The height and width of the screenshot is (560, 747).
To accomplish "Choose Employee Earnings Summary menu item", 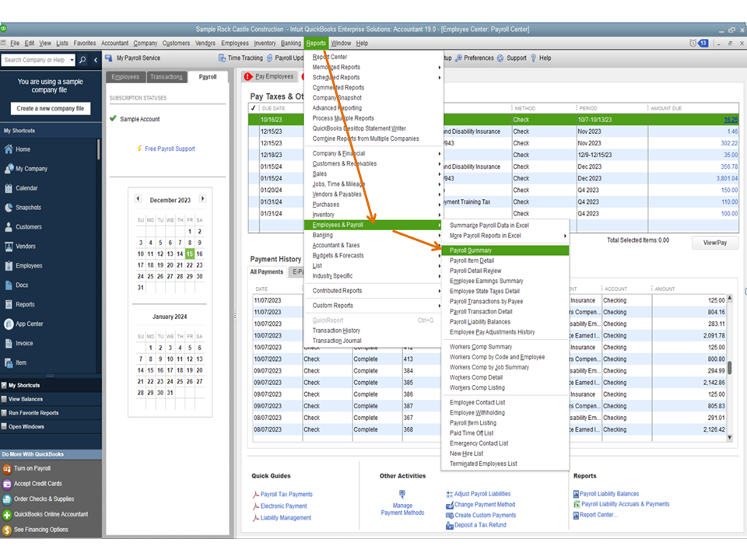I will point(506,281).
